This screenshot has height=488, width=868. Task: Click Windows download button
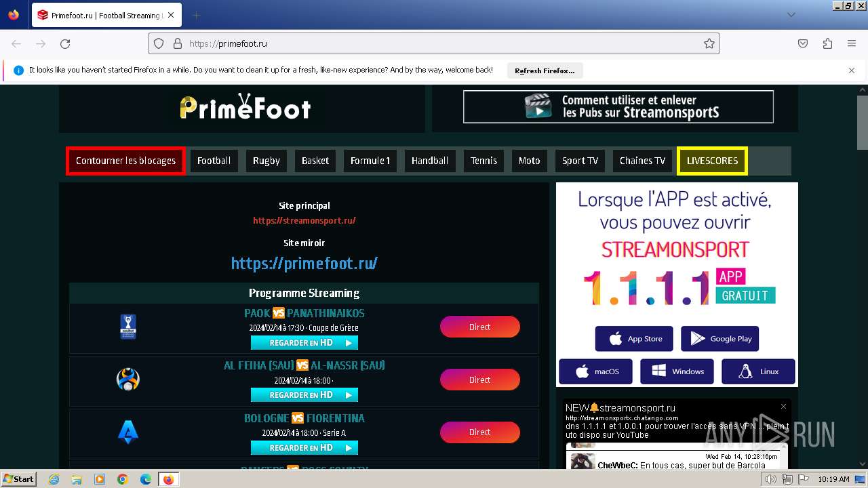click(x=677, y=371)
